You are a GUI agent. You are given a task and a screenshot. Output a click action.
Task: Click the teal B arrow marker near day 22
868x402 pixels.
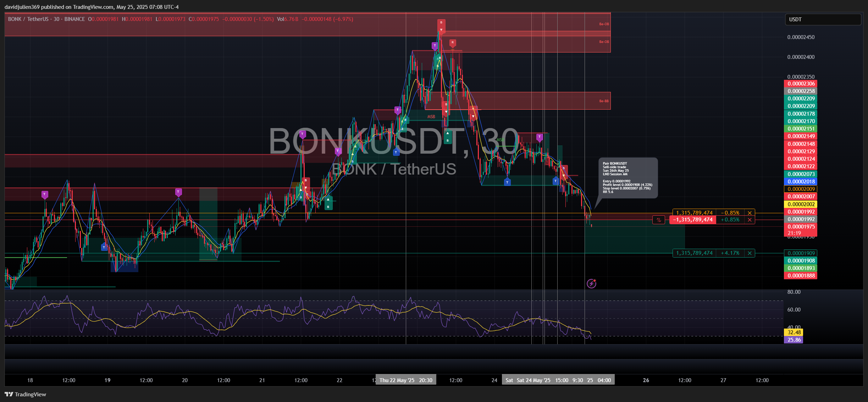pos(328,203)
